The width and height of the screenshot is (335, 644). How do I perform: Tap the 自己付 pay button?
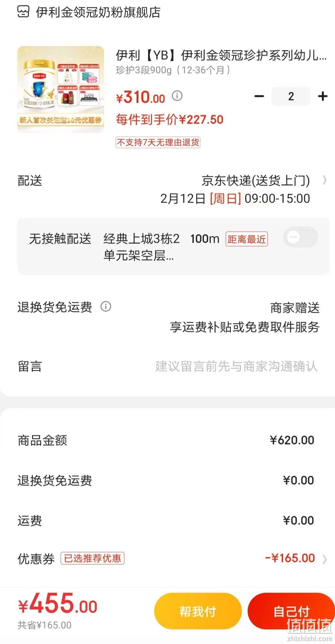291,611
